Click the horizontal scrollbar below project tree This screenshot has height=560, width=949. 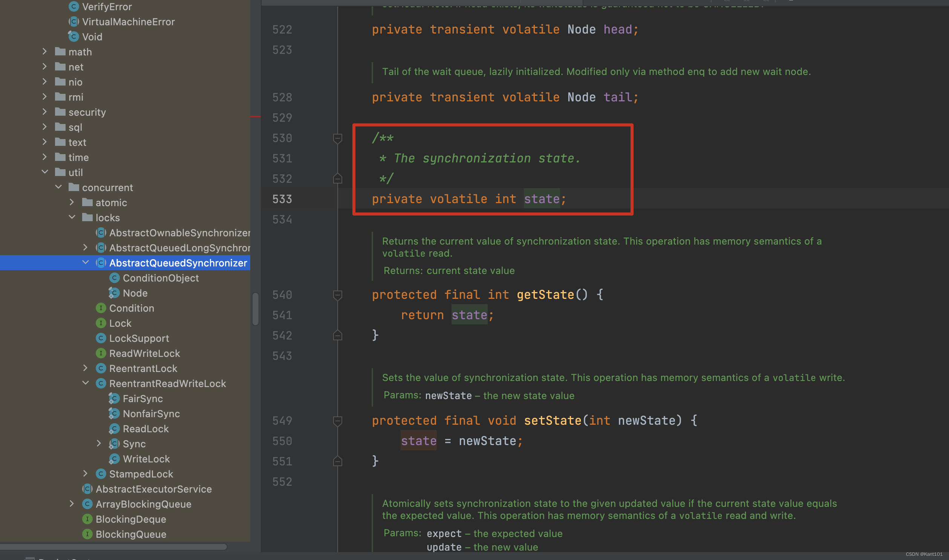113,547
